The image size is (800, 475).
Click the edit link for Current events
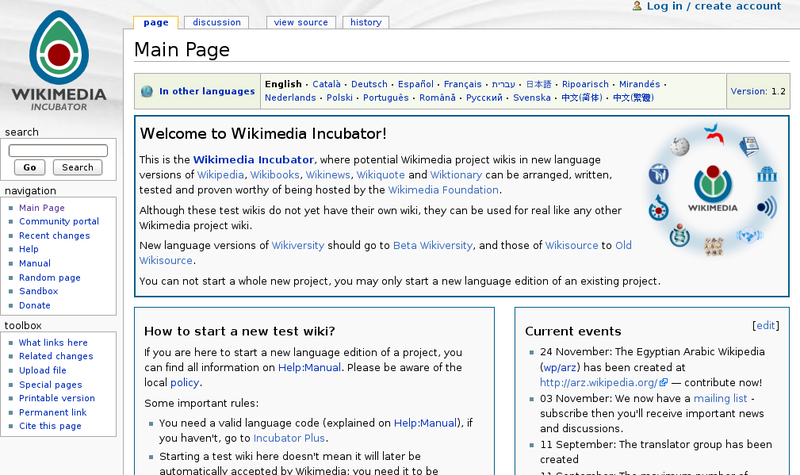[764, 326]
